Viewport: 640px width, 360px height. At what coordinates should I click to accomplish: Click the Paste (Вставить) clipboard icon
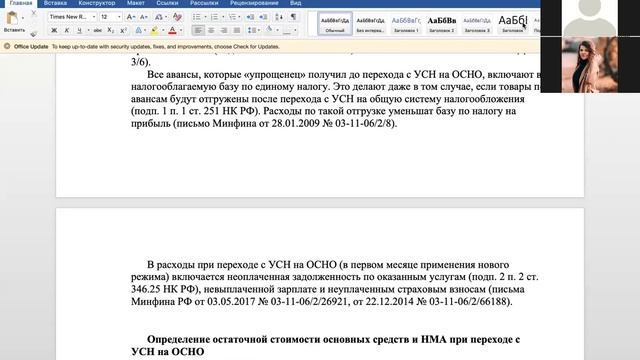tap(12, 18)
